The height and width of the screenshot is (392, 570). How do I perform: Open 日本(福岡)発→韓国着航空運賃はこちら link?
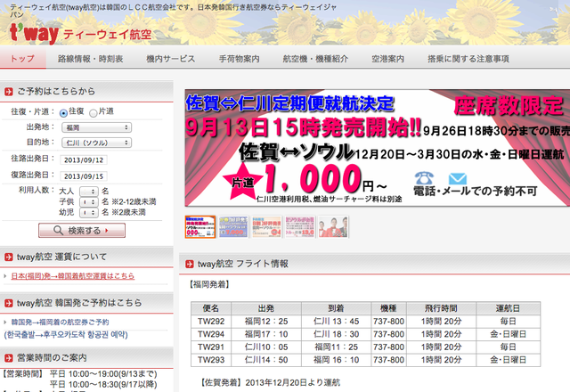[x=73, y=276]
